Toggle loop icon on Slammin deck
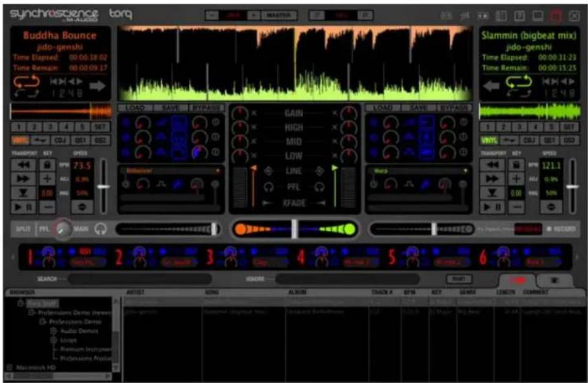The image size is (588, 383). [x=518, y=81]
